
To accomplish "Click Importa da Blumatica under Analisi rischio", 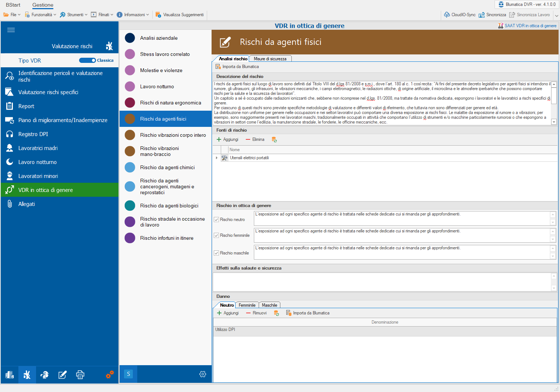I will click(237, 67).
